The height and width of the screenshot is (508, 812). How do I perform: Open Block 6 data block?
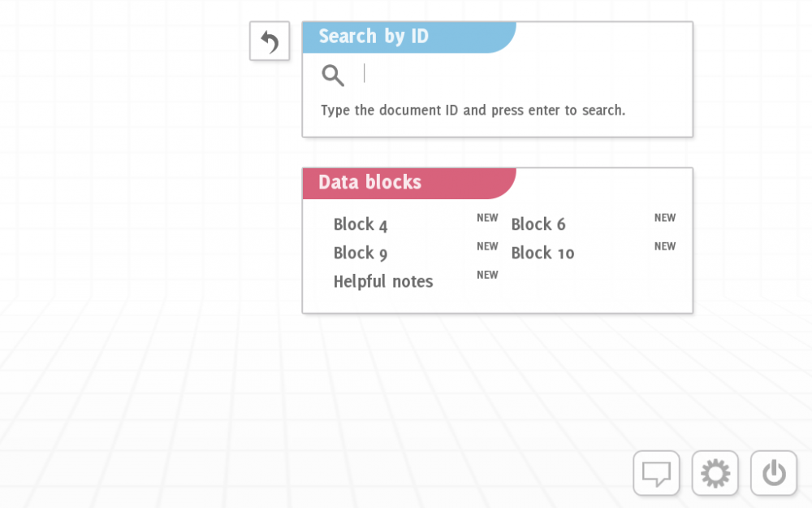[538, 225]
